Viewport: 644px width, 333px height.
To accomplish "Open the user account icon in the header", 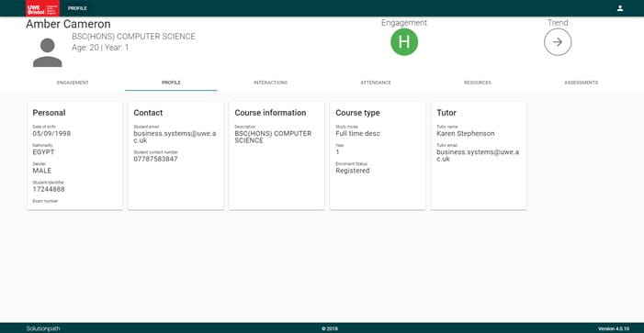I will pyautogui.click(x=620, y=8).
